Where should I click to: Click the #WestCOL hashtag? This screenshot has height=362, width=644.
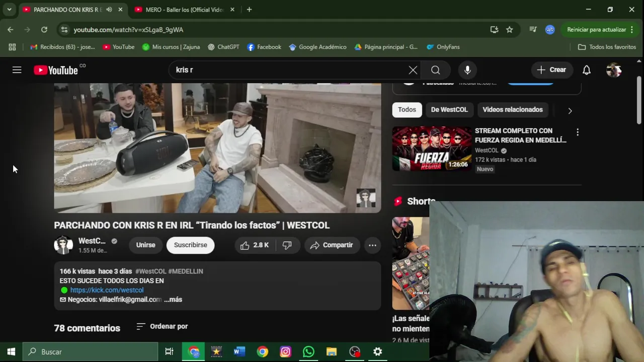pyautogui.click(x=150, y=271)
